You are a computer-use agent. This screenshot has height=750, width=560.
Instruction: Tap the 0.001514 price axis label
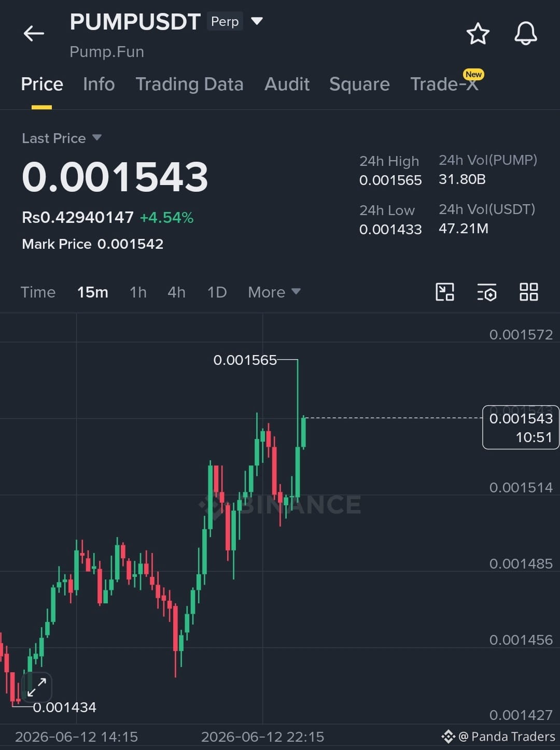(x=521, y=487)
